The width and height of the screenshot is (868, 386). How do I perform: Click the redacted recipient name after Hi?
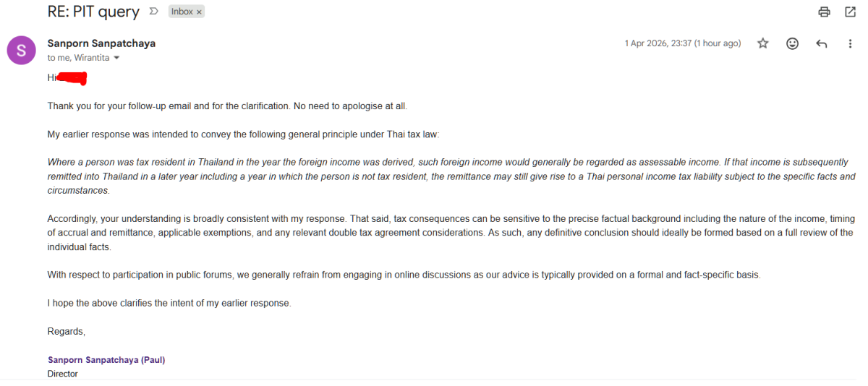[72, 78]
